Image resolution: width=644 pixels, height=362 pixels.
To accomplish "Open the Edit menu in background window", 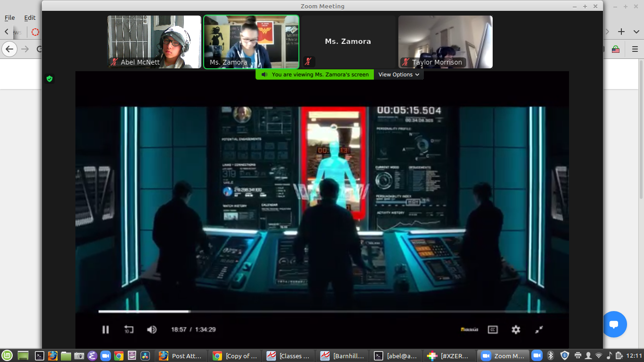I will click(x=30, y=17).
